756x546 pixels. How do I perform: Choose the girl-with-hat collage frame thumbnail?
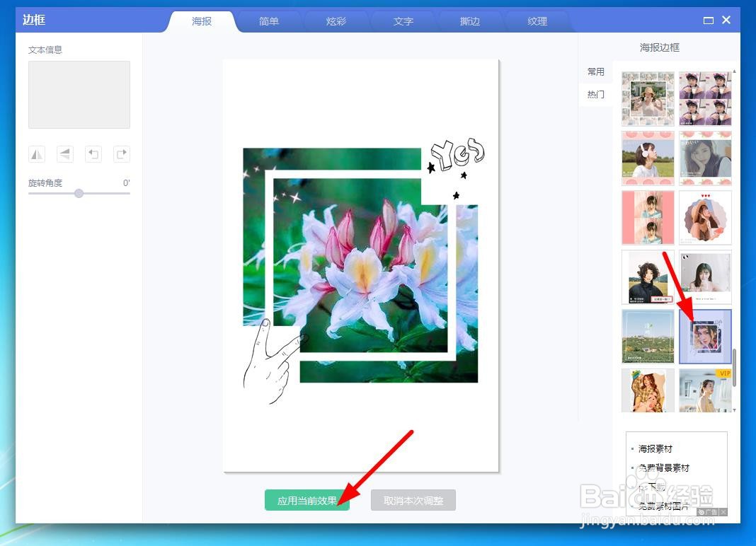(x=648, y=99)
